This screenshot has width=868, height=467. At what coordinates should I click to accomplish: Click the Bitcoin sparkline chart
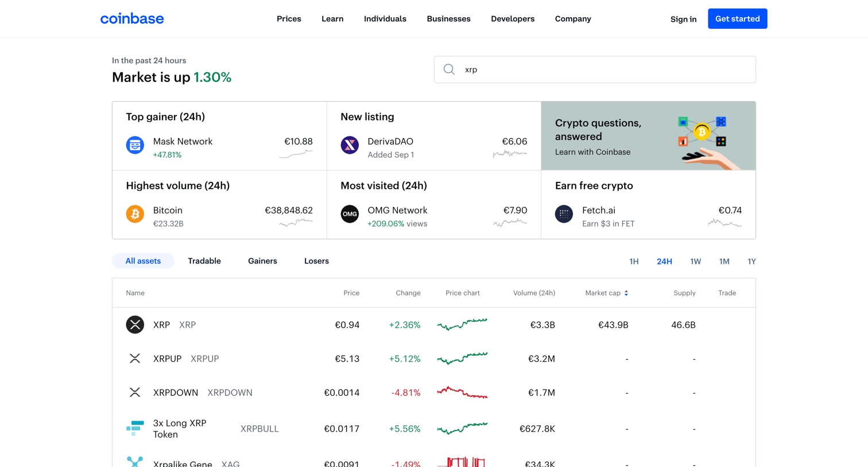pyautogui.click(x=296, y=223)
